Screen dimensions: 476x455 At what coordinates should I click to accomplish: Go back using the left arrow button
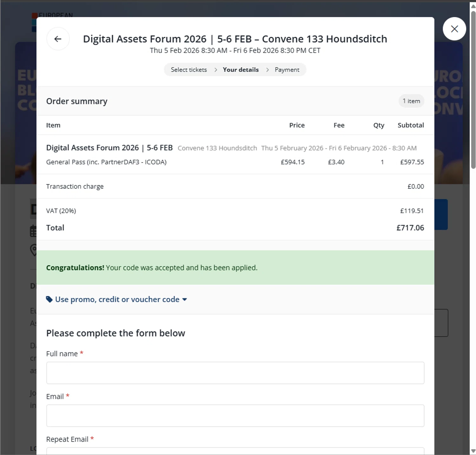58,39
